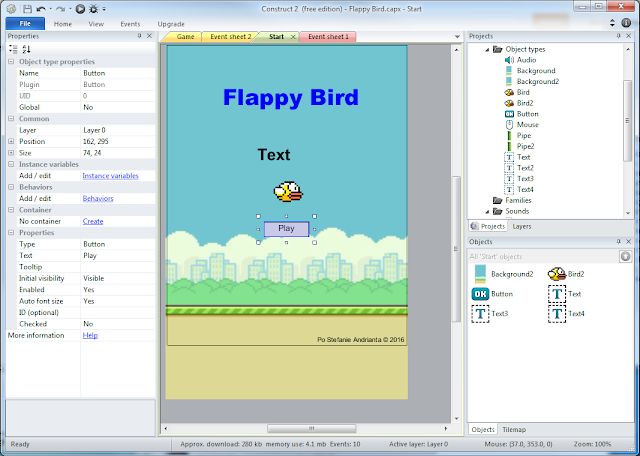Click the Projects tree vertical scrollbar thumb
Viewport: 640px width, 456px height.
click(627, 120)
